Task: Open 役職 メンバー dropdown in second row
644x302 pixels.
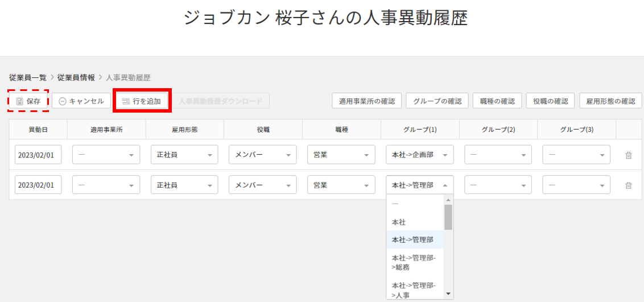Action: point(263,185)
